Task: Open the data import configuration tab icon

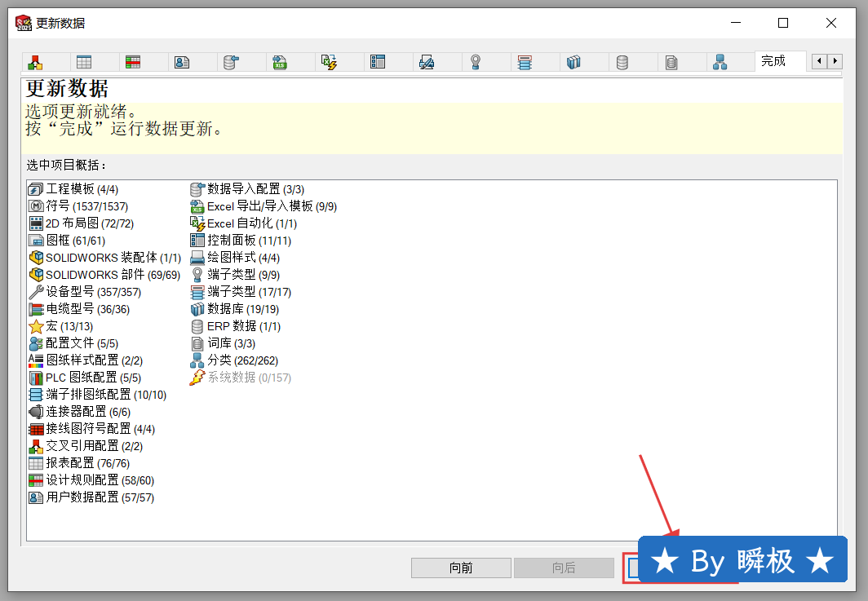Action: point(231,62)
